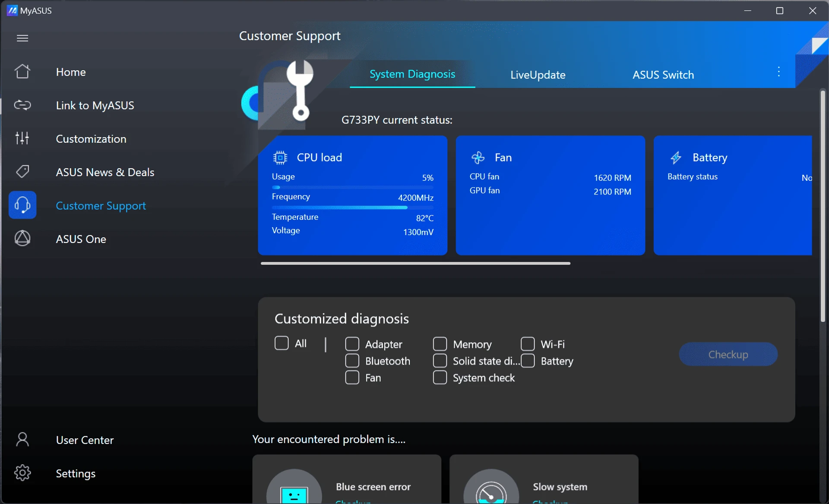Click the Link to MyASUS icon
This screenshot has height=504, width=829.
click(22, 105)
